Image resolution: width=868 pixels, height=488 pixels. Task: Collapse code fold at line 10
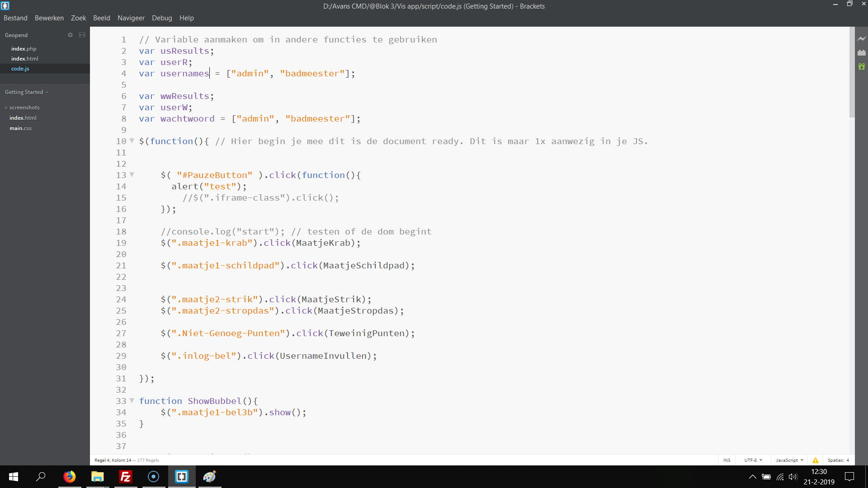(132, 141)
